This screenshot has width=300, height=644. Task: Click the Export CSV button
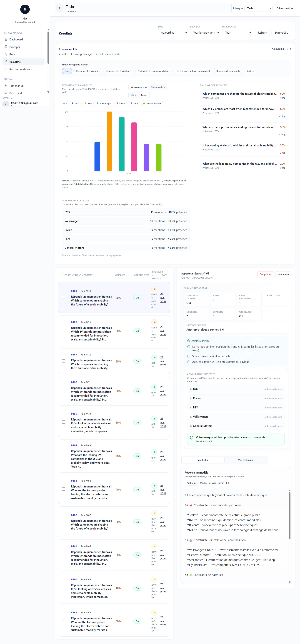click(x=281, y=32)
